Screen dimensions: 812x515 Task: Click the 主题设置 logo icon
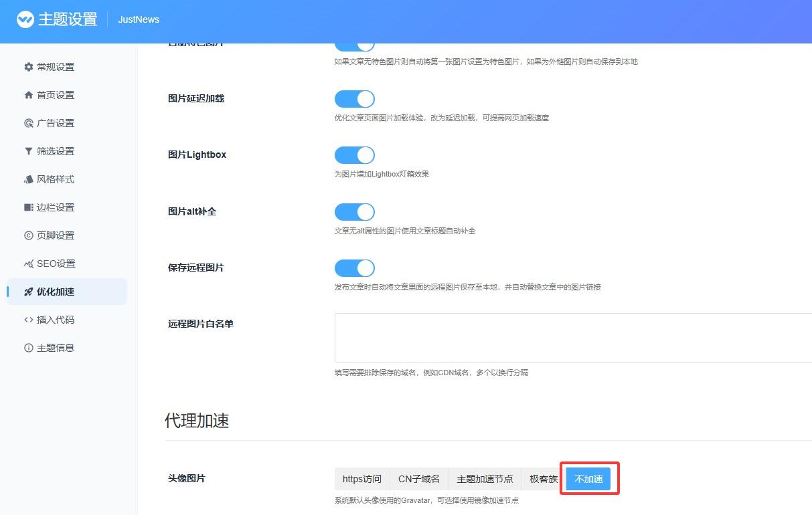click(25, 19)
